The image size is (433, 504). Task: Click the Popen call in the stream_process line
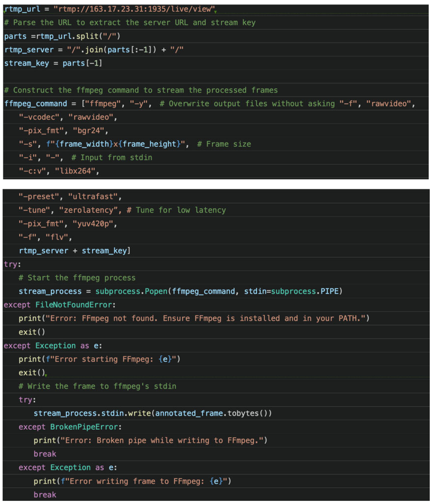tap(156, 291)
